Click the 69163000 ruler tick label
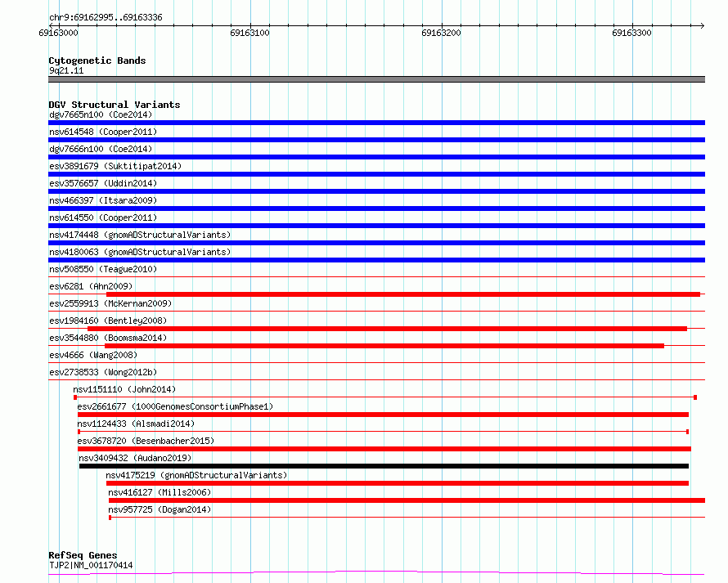The height and width of the screenshot is (583, 728). point(59,33)
